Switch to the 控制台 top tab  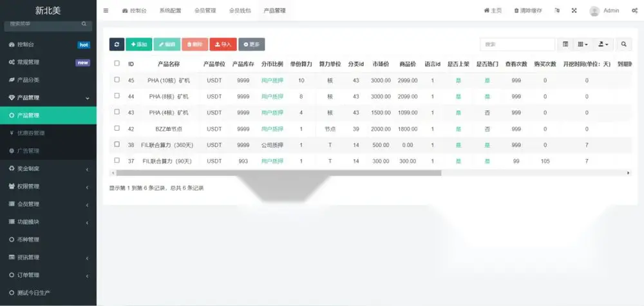[135, 11]
